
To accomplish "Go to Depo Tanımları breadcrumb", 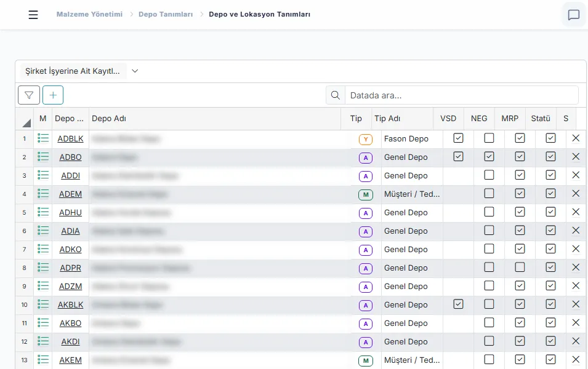I will point(166,14).
